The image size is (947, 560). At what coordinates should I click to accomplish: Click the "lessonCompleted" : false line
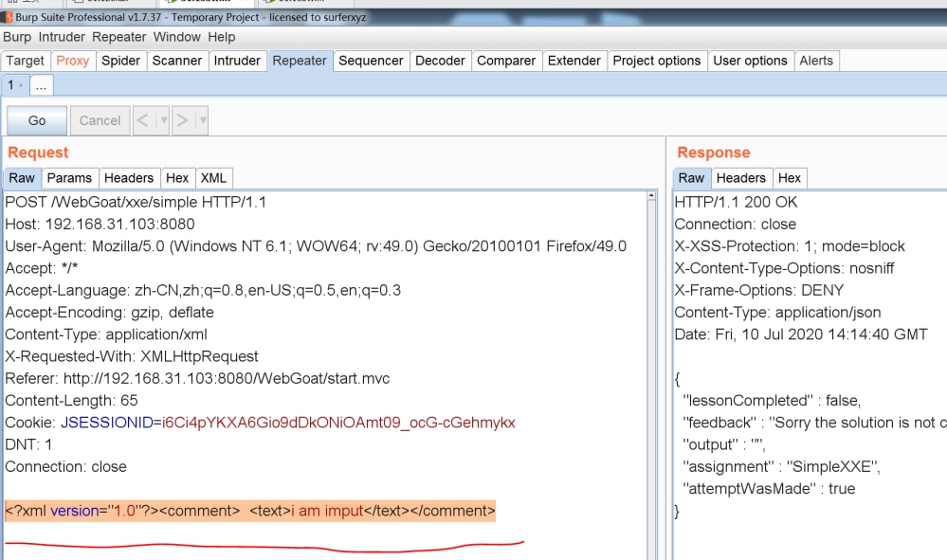click(x=772, y=401)
